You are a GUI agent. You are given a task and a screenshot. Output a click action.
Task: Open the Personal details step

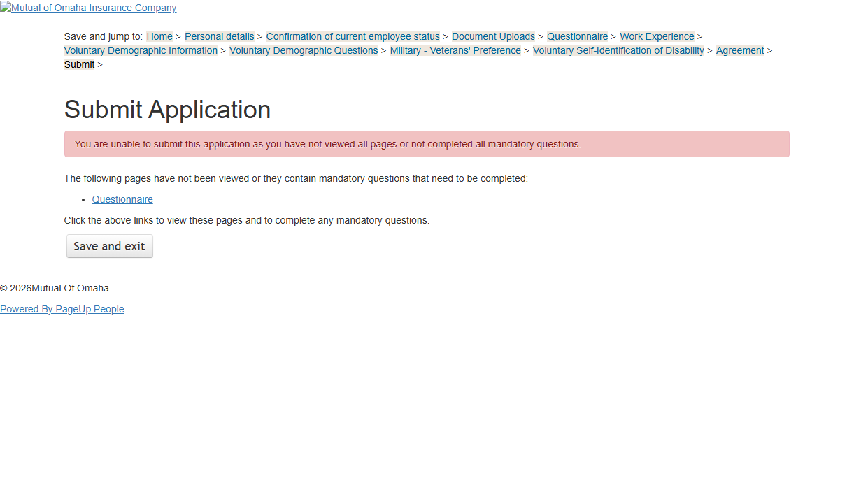click(219, 36)
